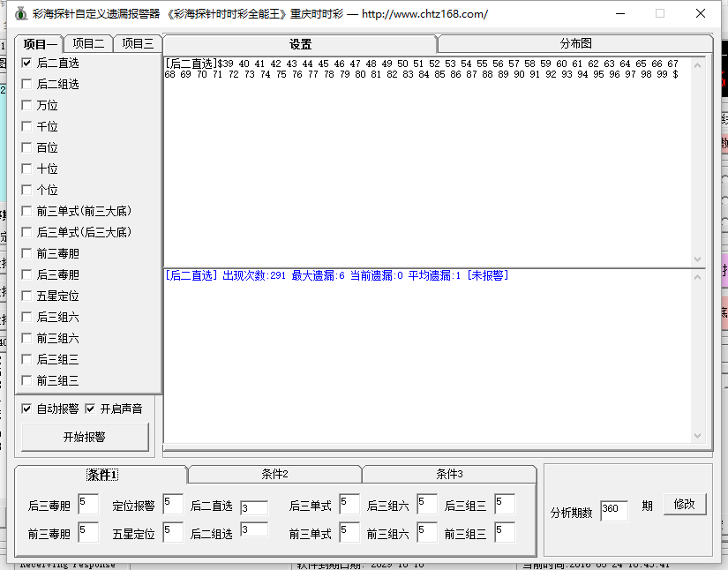
Task: Click the 分析期数 input field
Action: pyautogui.click(x=613, y=510)
